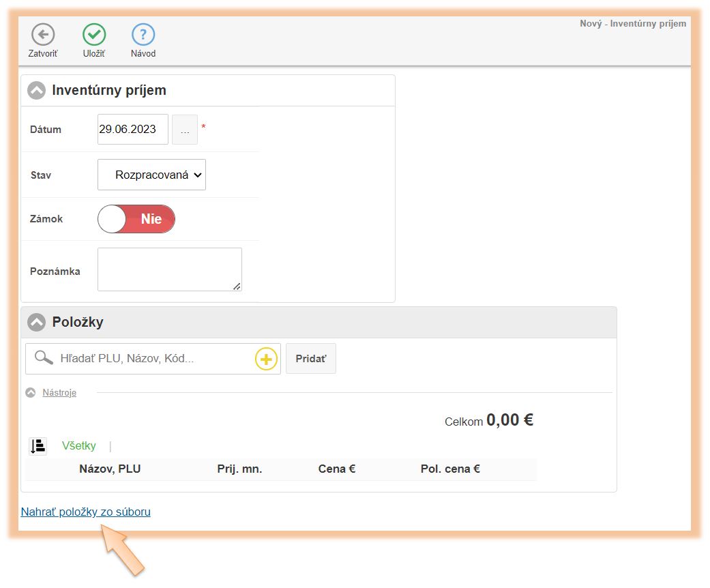The height and width of the screenshot is (588, 710).
Task: Select the Všetky filter tab
Action: (x=79, y=446)
